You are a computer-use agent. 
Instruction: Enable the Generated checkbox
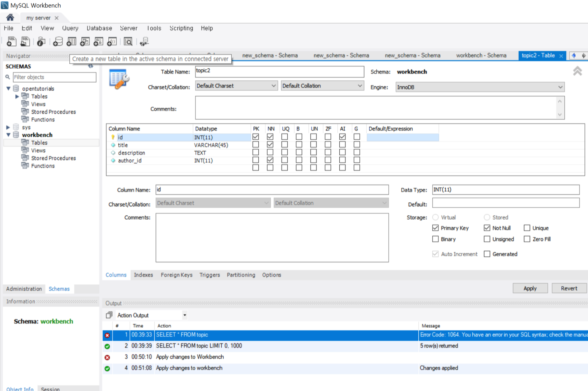487,254
